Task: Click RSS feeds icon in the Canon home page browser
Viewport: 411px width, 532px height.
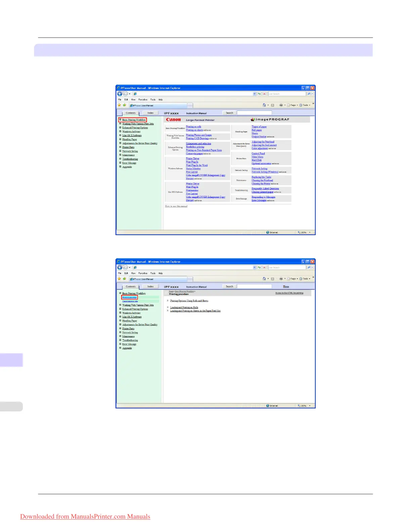Action: [272, 105]
